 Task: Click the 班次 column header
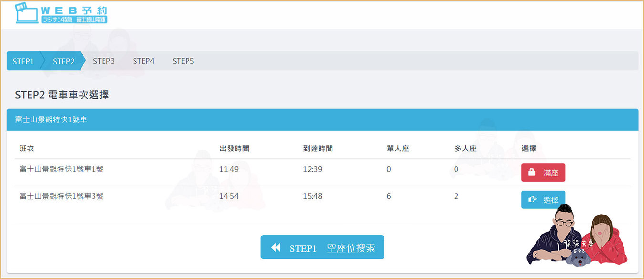click(x=27, y=149)
